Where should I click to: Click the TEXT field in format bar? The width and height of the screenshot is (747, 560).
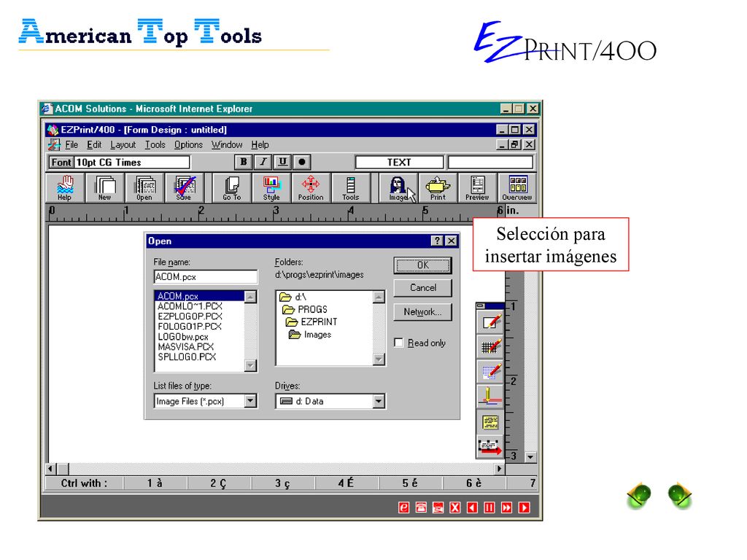tap(399, 163)
